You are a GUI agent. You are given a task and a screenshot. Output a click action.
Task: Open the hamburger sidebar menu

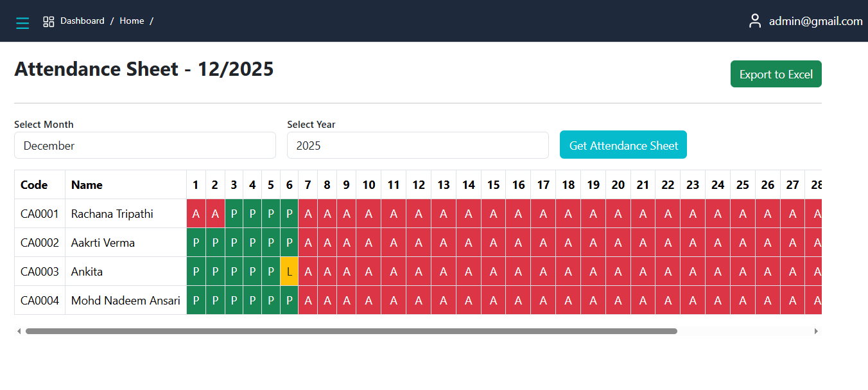click(22, 23)
